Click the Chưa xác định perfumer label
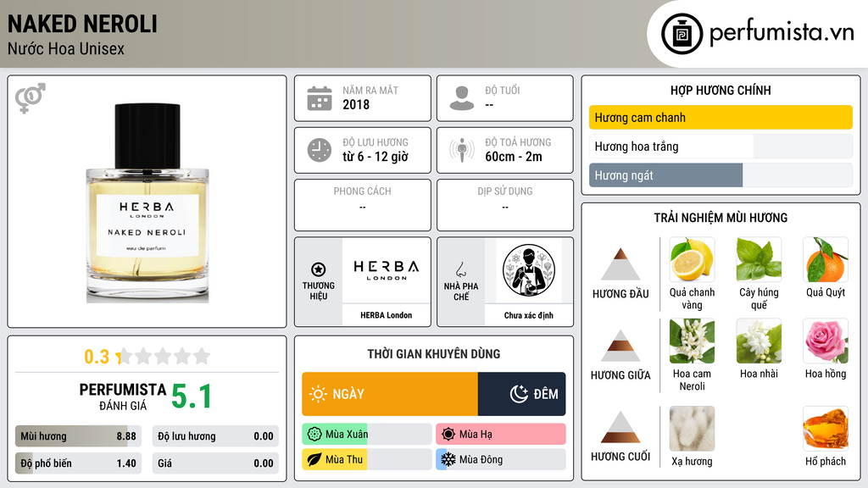The height and width of the screenshot is (488, 868). tap(529, 315)
